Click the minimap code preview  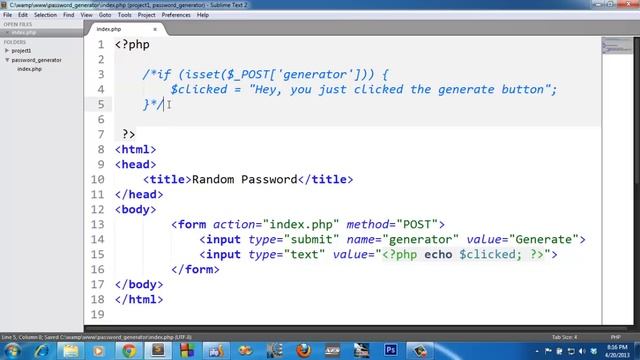617,45
